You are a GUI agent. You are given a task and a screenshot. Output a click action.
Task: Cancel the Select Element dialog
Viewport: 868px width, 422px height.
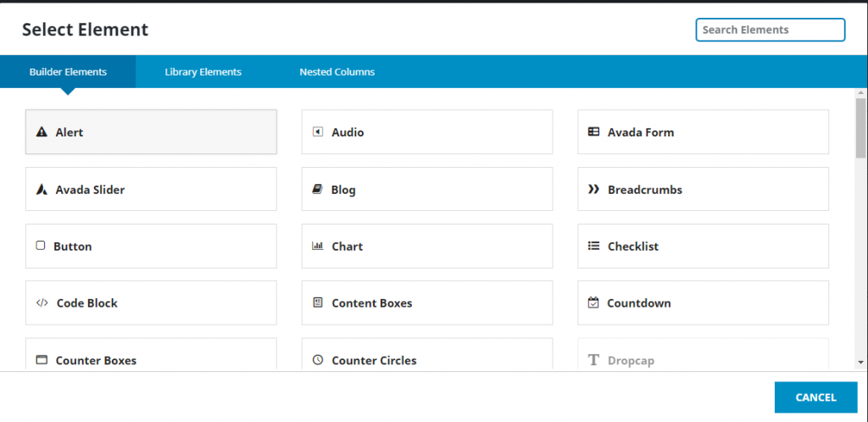tap(816, 397)
